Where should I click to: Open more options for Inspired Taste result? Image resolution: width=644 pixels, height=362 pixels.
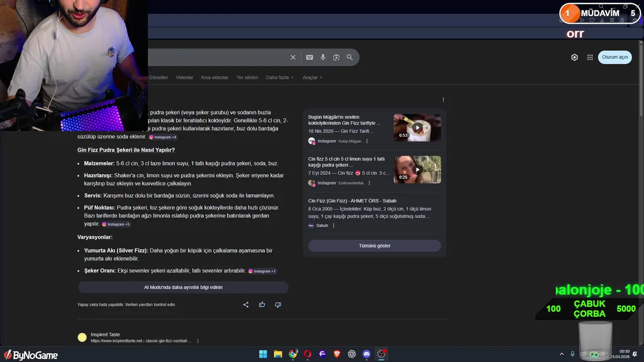pyautogui.click(x=198, y=341)
